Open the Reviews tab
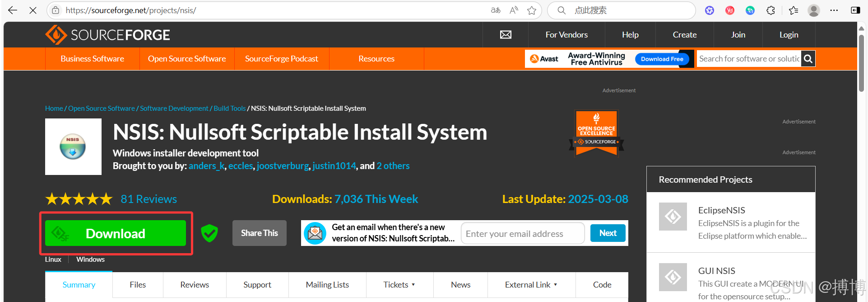 click(195, 285)
